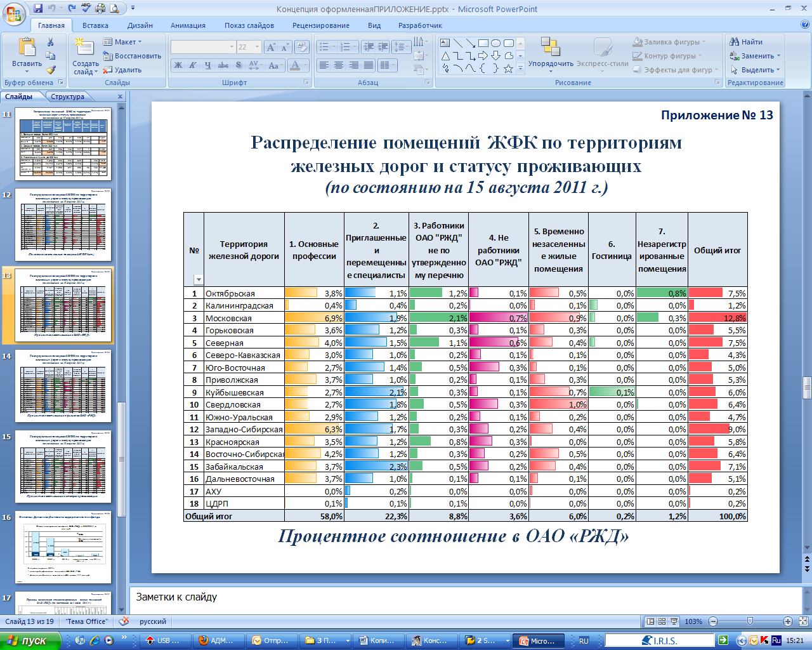Expand the shapes gallery with the More arrow
This screenshot has height=650, width=812.
point(521,69)
